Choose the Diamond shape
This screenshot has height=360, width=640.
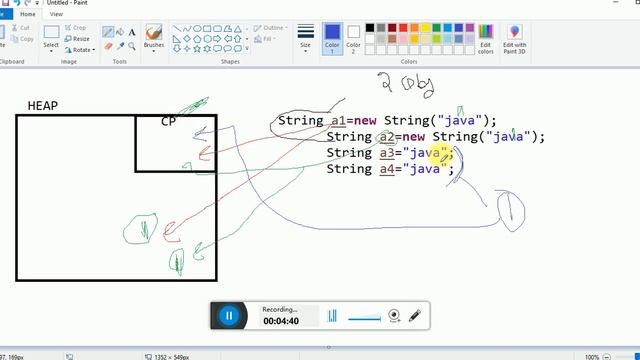point(187,39)
